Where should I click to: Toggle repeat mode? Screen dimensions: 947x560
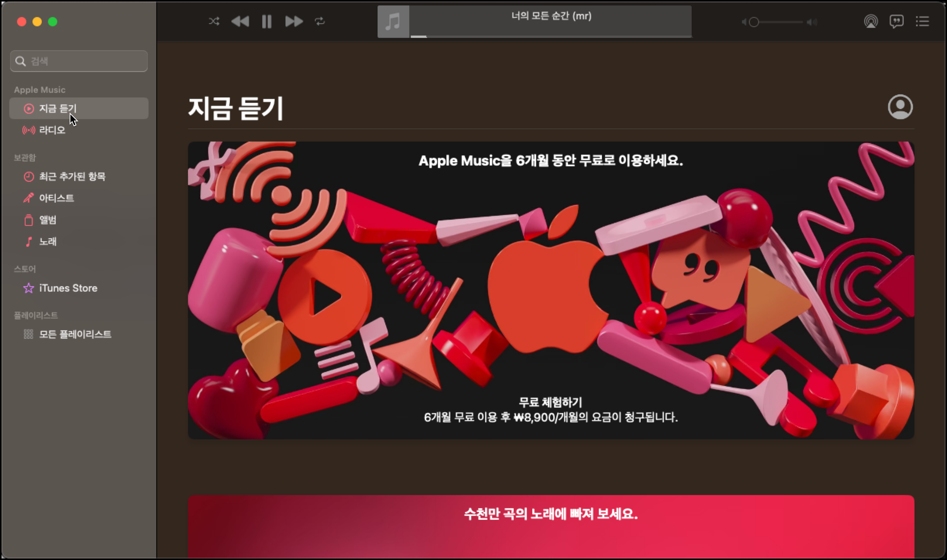click(x=320, y=21)
